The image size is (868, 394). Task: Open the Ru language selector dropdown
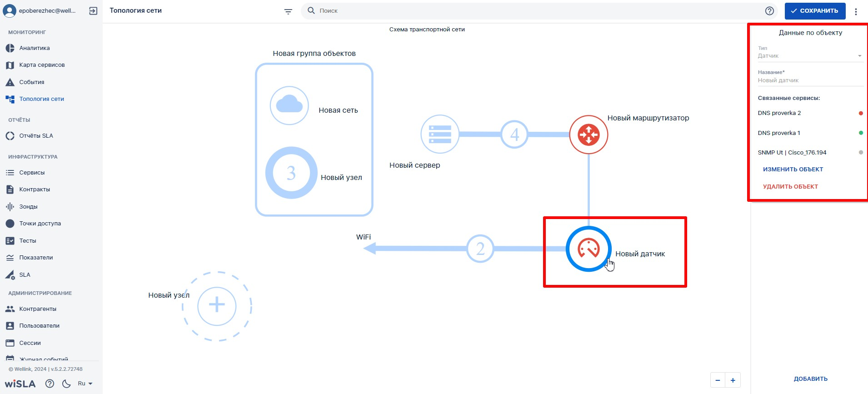point(85,384)
